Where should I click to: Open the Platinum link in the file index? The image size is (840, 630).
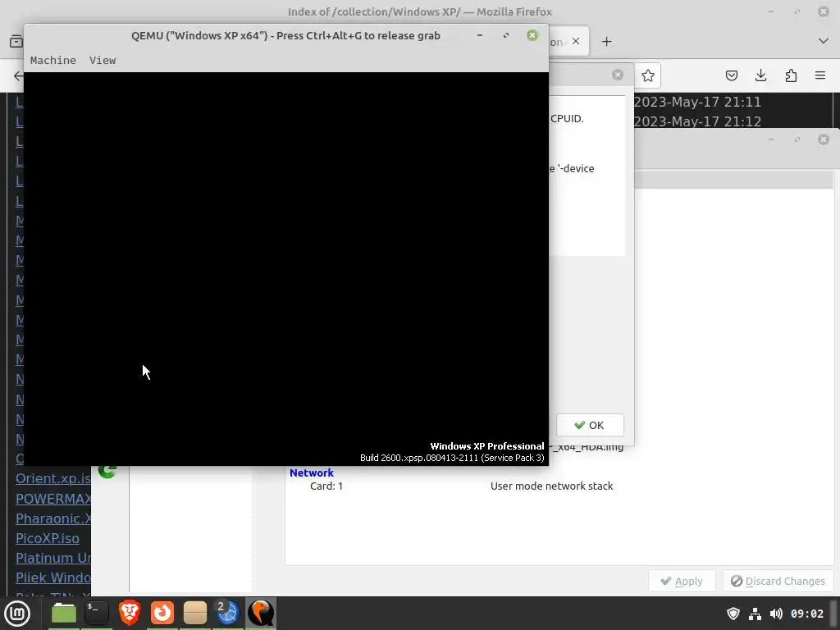pyautogui.click(x=53, y=558)
